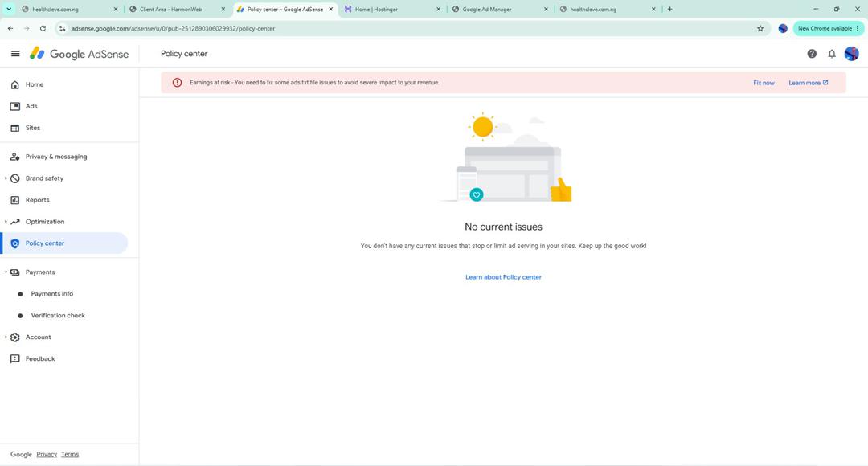Click the Privacy & messaging icon

[x=15, y=157]
